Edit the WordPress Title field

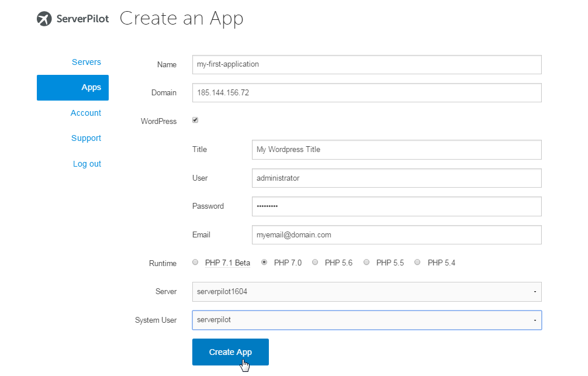click(397, 150)
